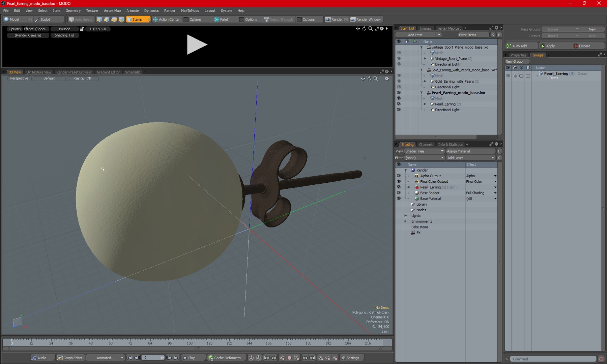
Task: Expand the Vintage_Sport_Plane folder item
Action: point(425,59)
